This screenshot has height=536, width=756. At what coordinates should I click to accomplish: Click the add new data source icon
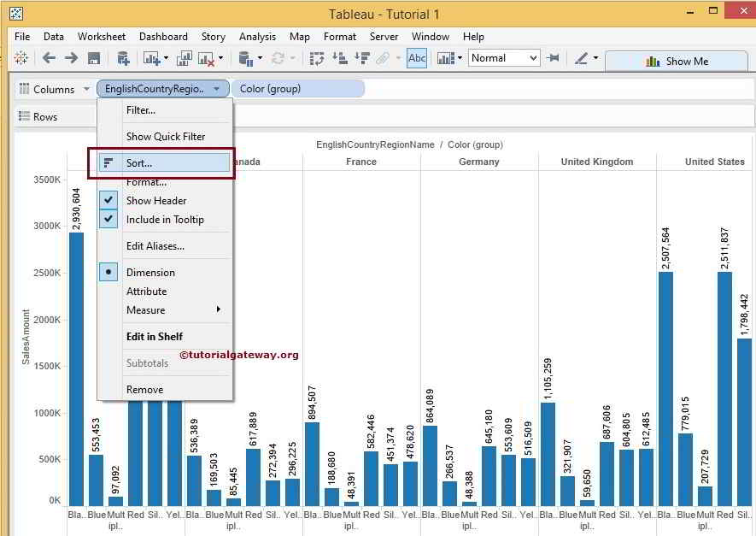coord(123,58)
